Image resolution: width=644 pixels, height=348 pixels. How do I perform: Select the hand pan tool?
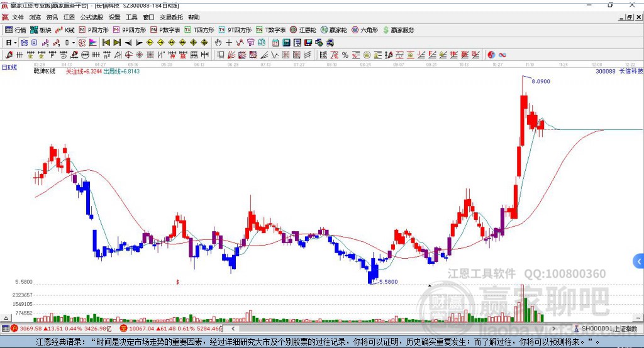coord(218,42)
